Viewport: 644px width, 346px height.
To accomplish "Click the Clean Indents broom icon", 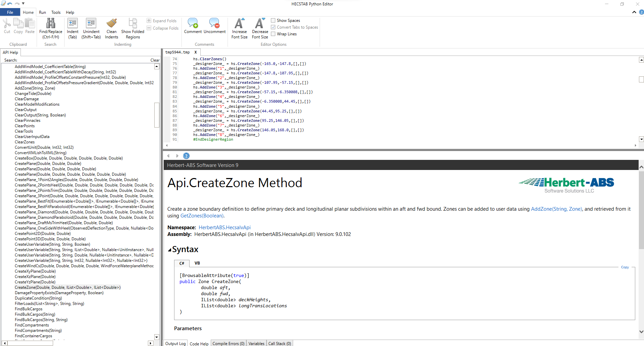I will (112, 23).
